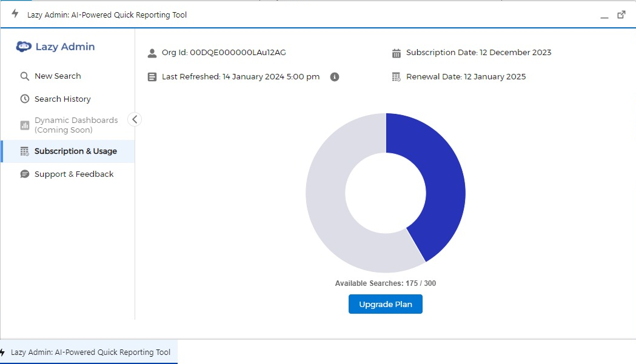Click the Subscription & Usage table icon
636x364 pixels.
[x=25, y=151]
